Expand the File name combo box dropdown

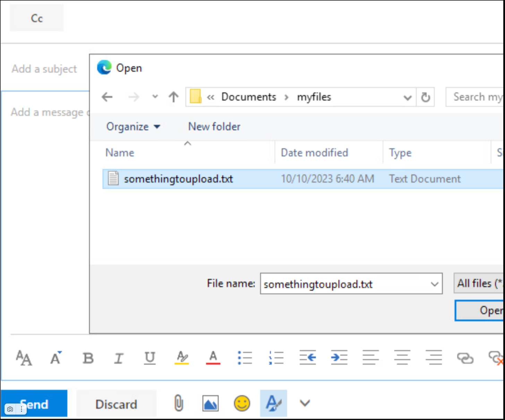pos(434,284)
